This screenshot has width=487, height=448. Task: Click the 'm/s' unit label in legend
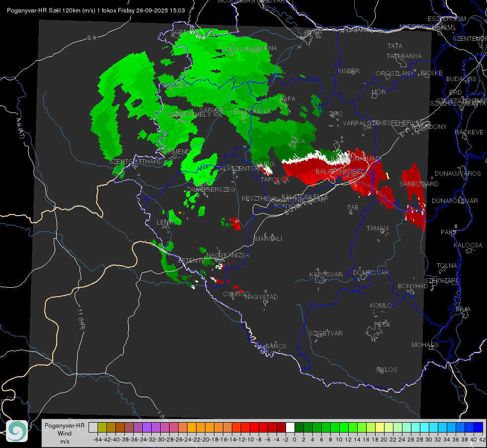coord(65,442)
